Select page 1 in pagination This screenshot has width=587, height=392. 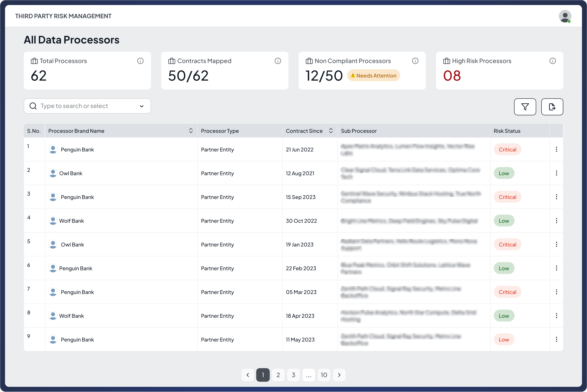[x=263, y=375]
